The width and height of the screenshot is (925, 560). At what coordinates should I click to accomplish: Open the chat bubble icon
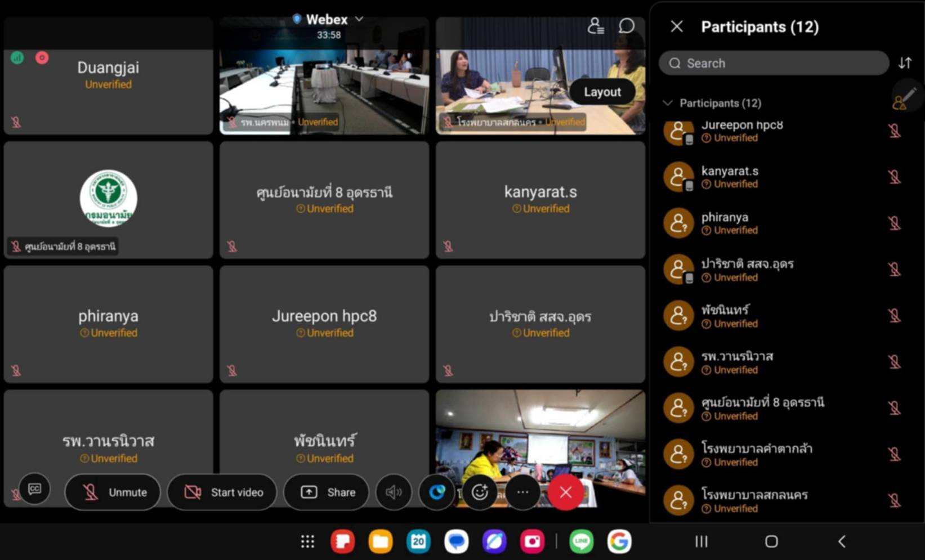[627, 26]
